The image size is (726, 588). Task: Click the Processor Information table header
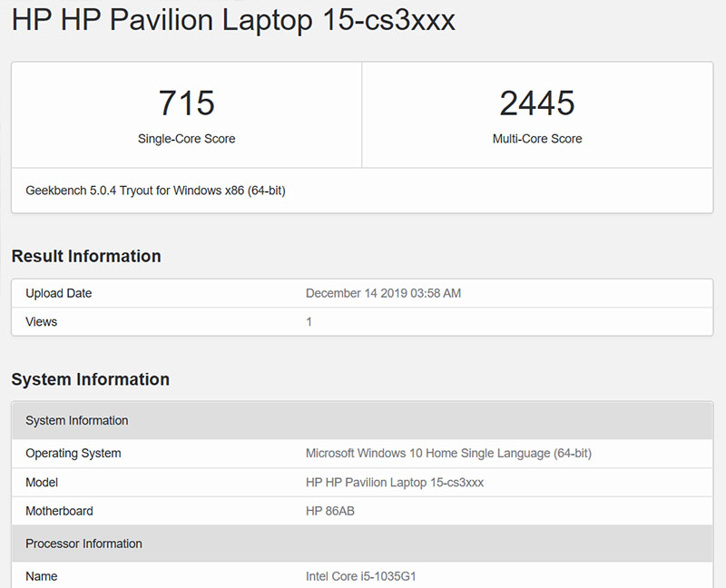tap(362, 544)
